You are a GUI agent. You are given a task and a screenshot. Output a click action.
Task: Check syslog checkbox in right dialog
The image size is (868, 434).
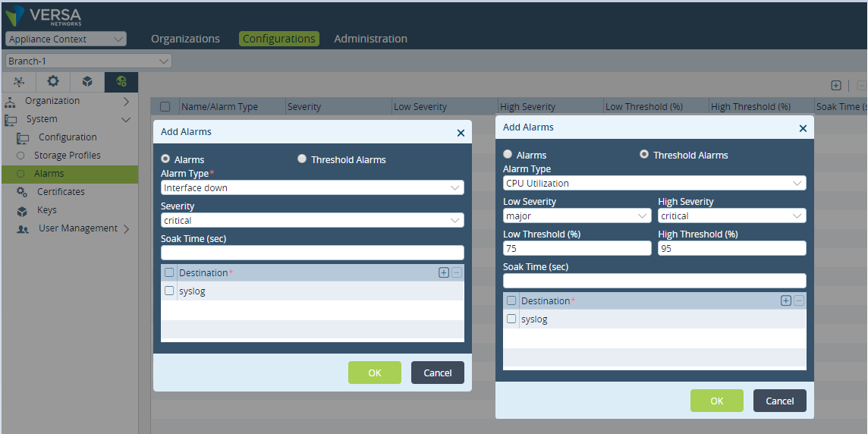point(511,319)
